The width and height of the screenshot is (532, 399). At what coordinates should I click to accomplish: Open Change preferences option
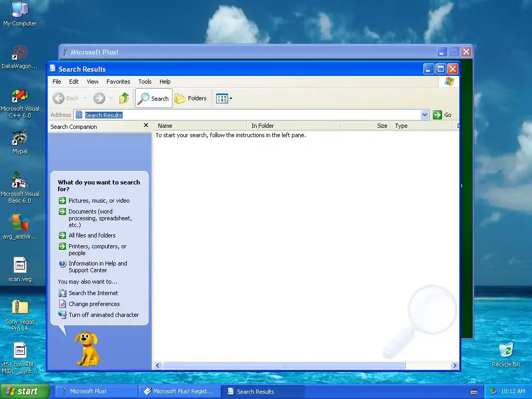coord(89,303)
